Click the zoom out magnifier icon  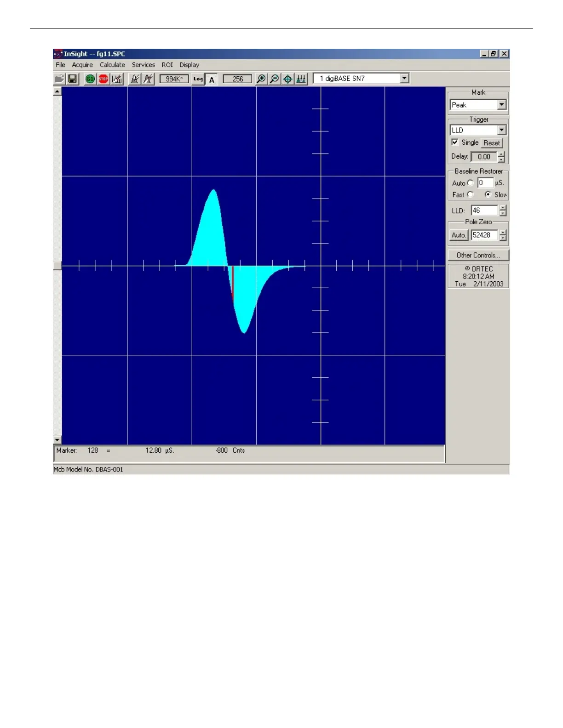(x=274, y=79)
